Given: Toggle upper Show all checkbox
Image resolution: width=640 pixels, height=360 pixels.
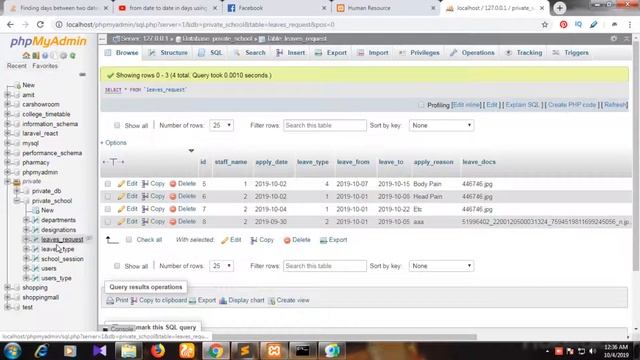Looking at the screenshot, I should click(117, 125).
